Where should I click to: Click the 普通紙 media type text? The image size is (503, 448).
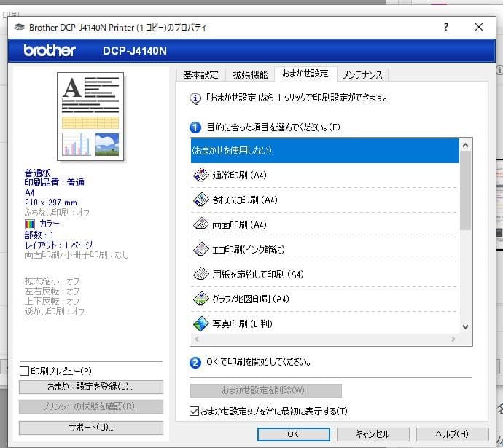pos(38,173)
